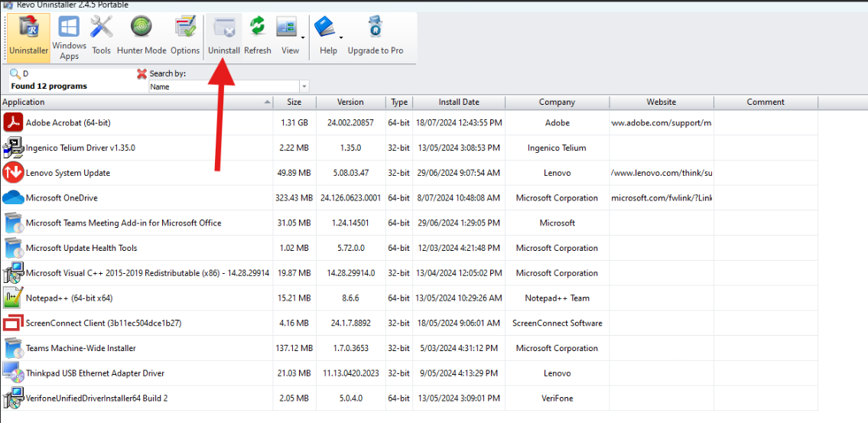Click Microsoft Update Health Tools icon
This screenshot has height=423, width=868.
click(13, 248)
